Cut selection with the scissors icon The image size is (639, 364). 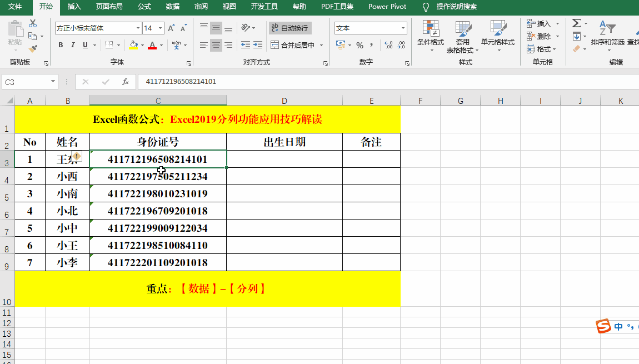click(x=33, y=24)
